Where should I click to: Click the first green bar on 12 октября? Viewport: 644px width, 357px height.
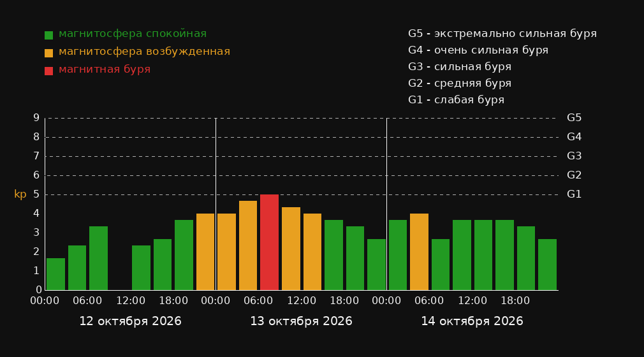click(x=55, y=274)
